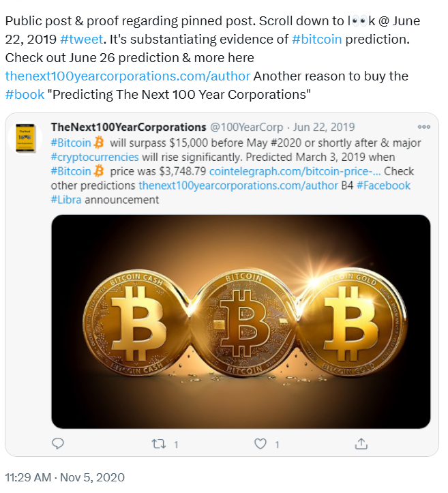Viewport: 448px width, 493px height.
Task: Open thenext100yearcorporations.com/author link in main post
Action: (x=128, y=75)
